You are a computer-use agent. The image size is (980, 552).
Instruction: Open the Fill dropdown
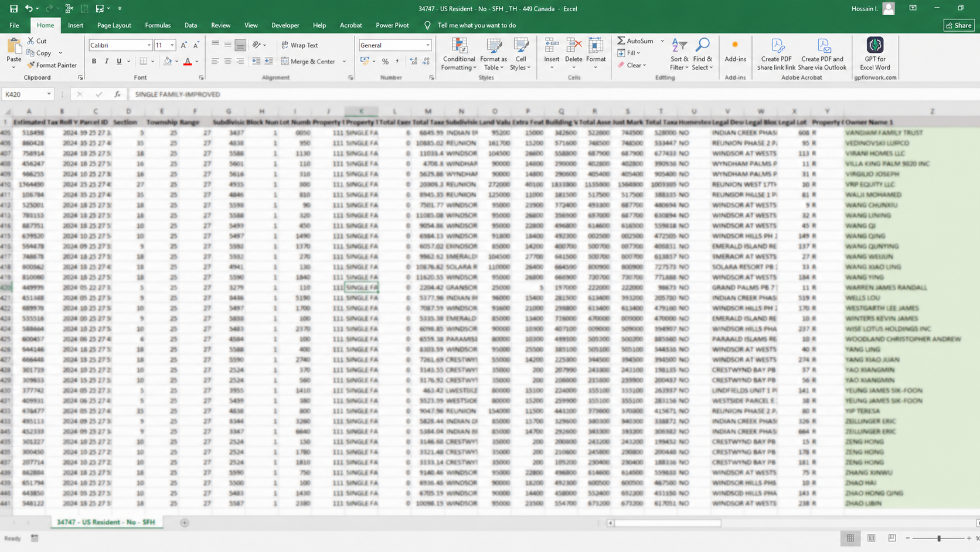pyautogui.click(x=628, y=53)
